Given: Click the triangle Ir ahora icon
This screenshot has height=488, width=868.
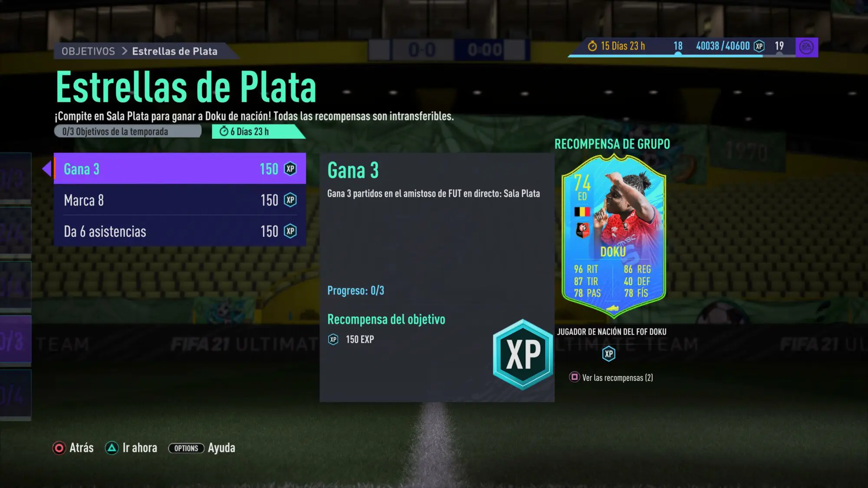Looking at the screenshot, I should (112, 448).
